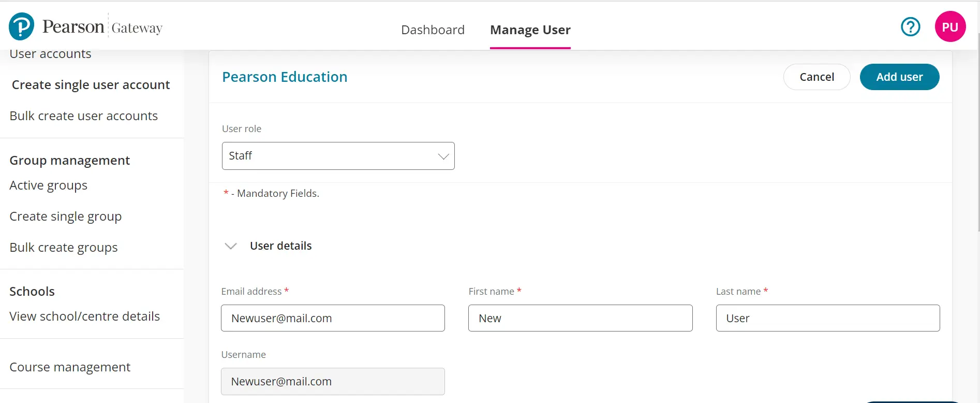Click the Cancel button
The height and width of the screenshot is (403, 980).
[x=816, y=77]
